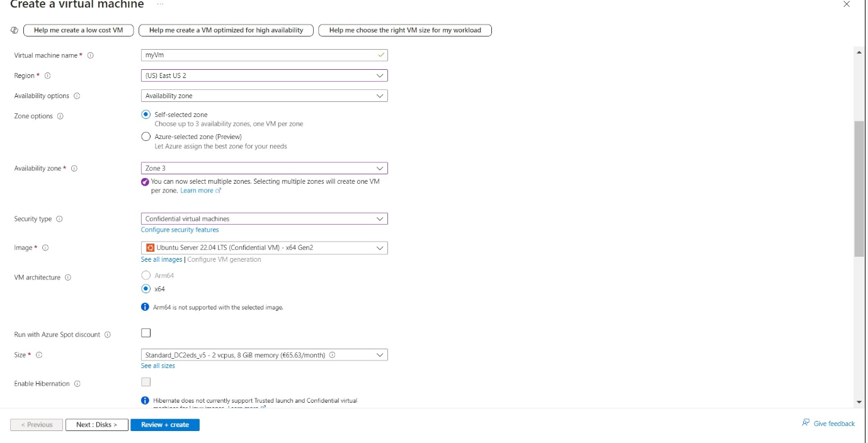Click the feedback person icon
This screenshot has width=868, height=443.
(x=806, y=423)
